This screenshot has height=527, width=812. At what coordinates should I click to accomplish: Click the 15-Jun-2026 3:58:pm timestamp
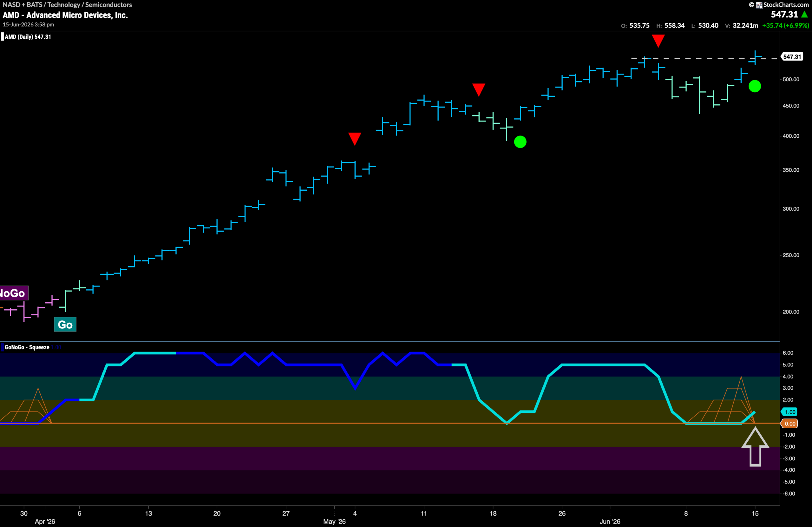pyautogui.click(x=28, y=24)
